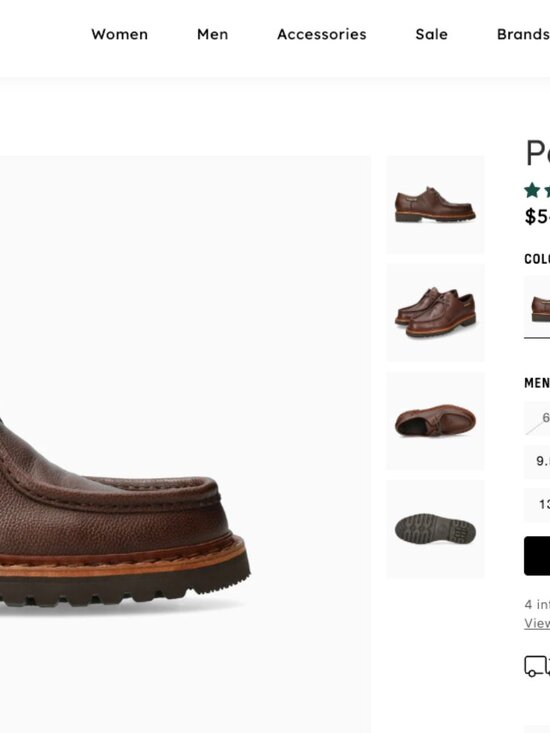The width and height of the screenshot is (550, 733).
Task: Open the Women menu
Action: pyautogui.click(x=120, y=34)
